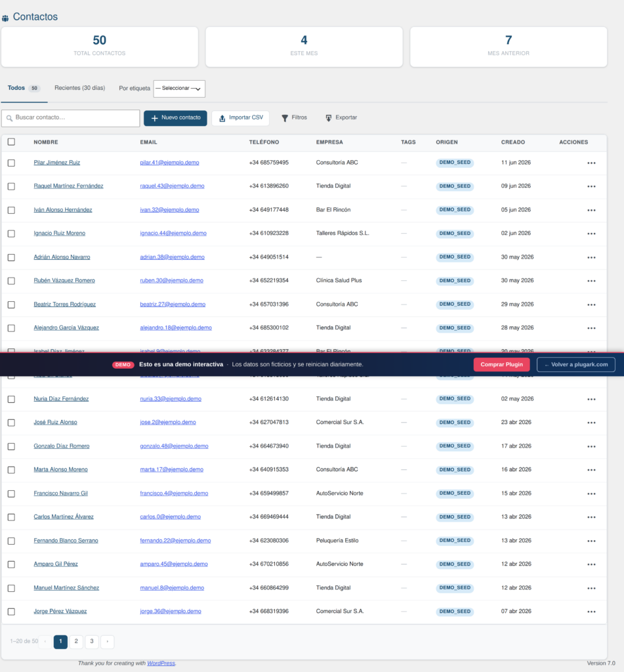Check the box for Carlos Martínez Álvarez
Image resolution: width=624 pixels, height=672 pixels.
click(11, 517)
